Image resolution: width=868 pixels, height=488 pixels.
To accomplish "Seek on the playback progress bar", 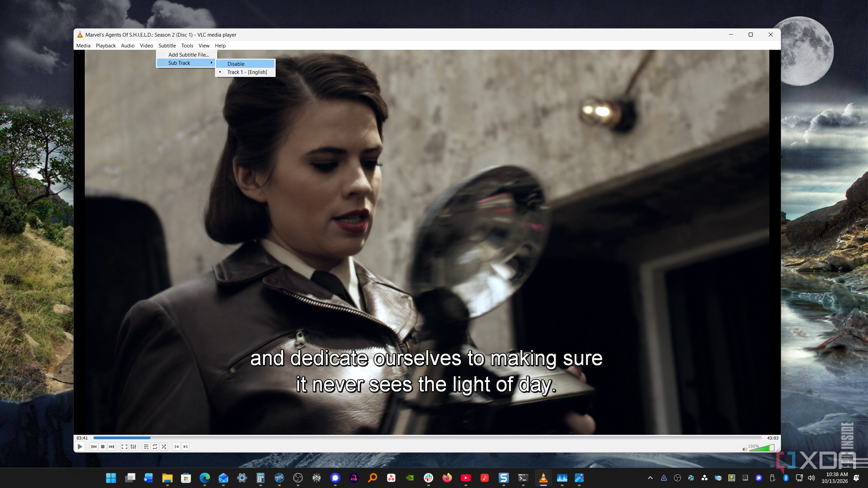I will [428, 438].
